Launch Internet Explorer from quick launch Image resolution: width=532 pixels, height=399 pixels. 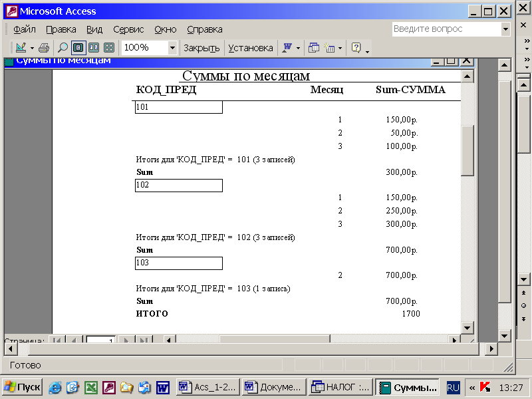point(55,387)
